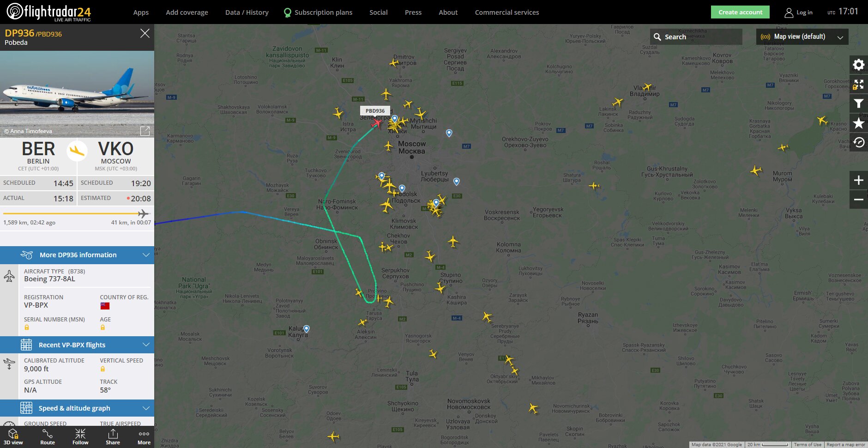Open the map settings gear icon
The height and width of the screenshot is (448, 868).
click(859, 65)
